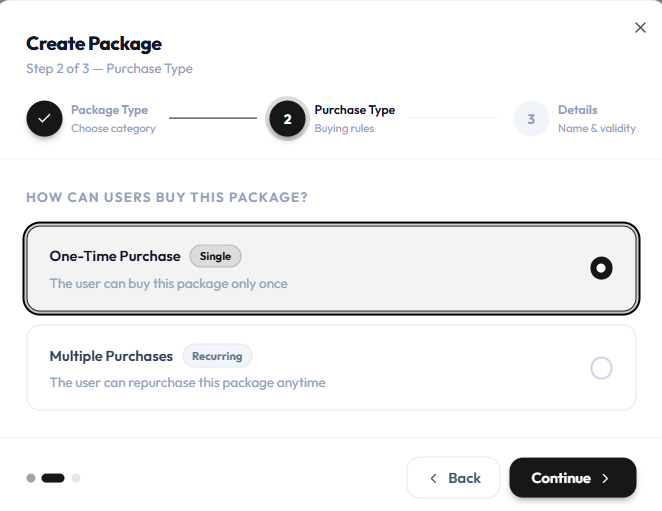The height and width of the screenshot is (511, 662).
Task: Choose the One-Time Purchase option card
Action: (331, 268)
